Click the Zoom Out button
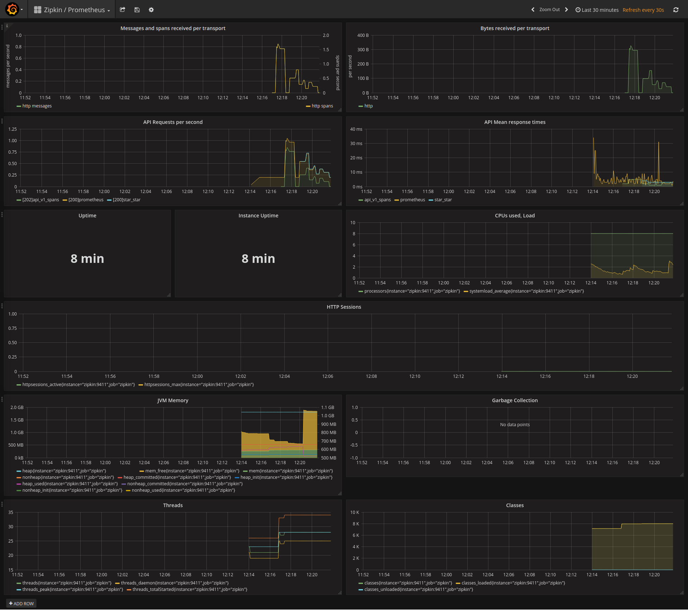This screenshot has height=616, width=688. 549,10
